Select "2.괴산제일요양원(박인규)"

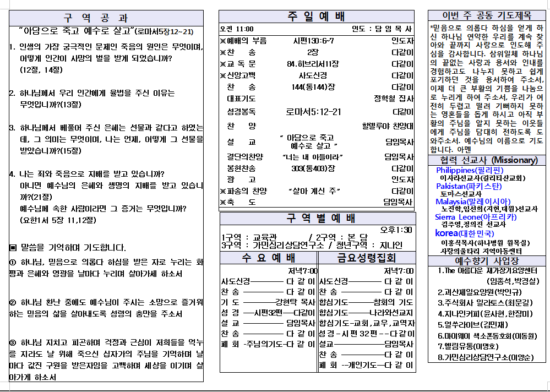[x=480, y=292]
